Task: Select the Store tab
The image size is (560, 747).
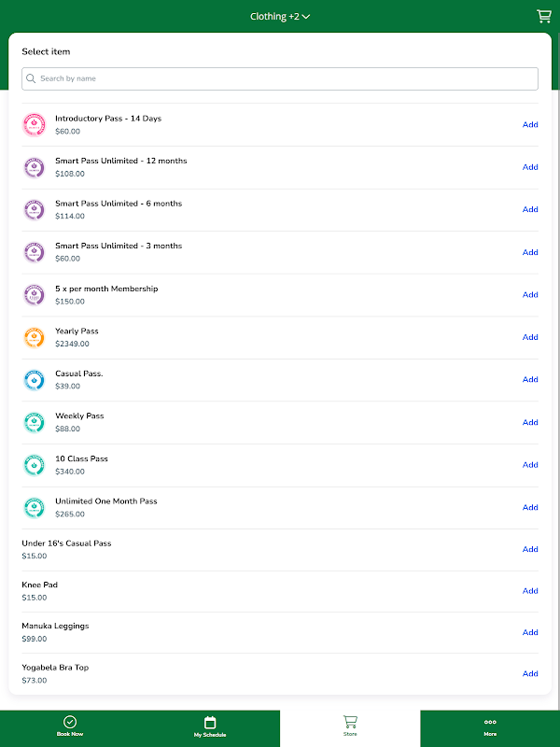Action: click(x=350, y=726)
